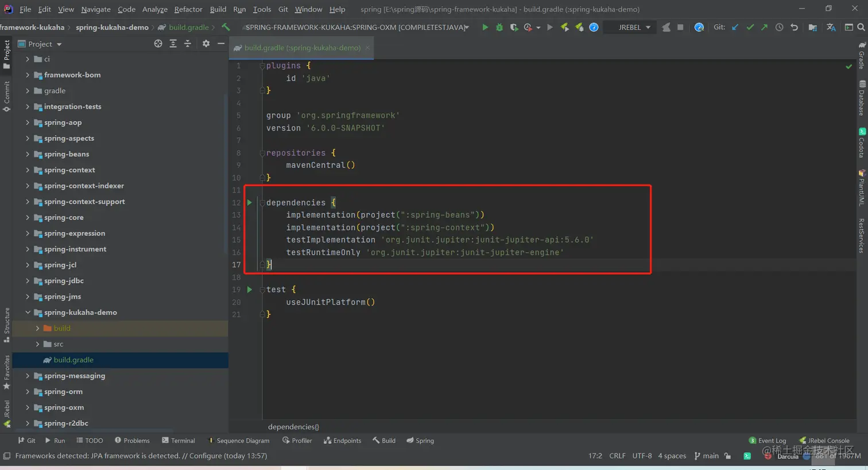This screenshot has height=470, width=868.
Task: Open the Navigate menu
Action: click(x=96, y=9)
